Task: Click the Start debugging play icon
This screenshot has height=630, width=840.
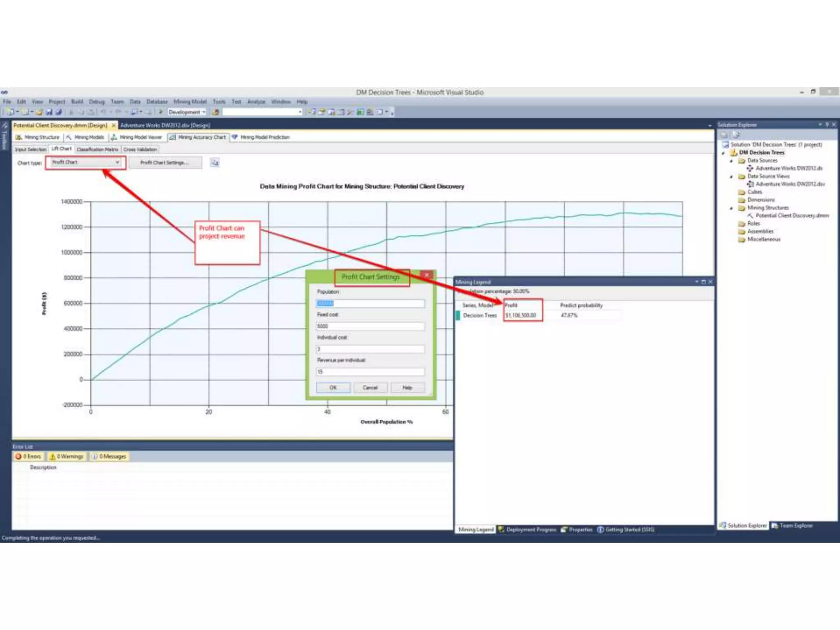Action: coord(161,112)
